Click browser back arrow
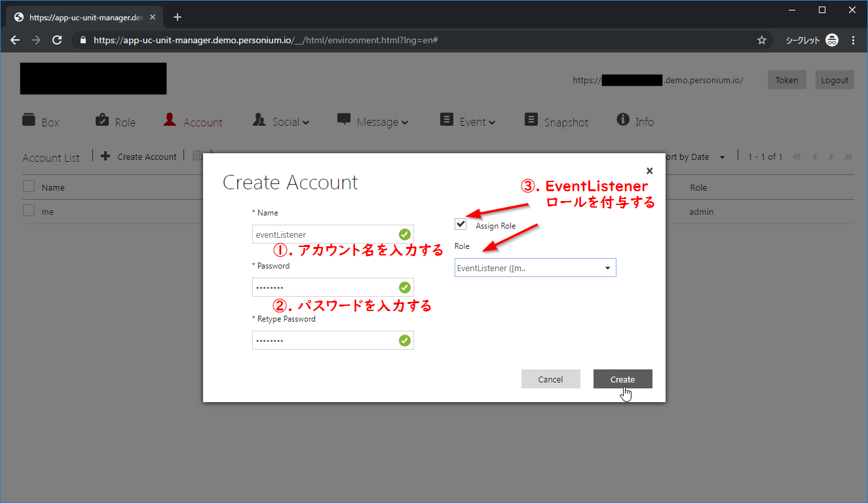 (x=15, y=40)
